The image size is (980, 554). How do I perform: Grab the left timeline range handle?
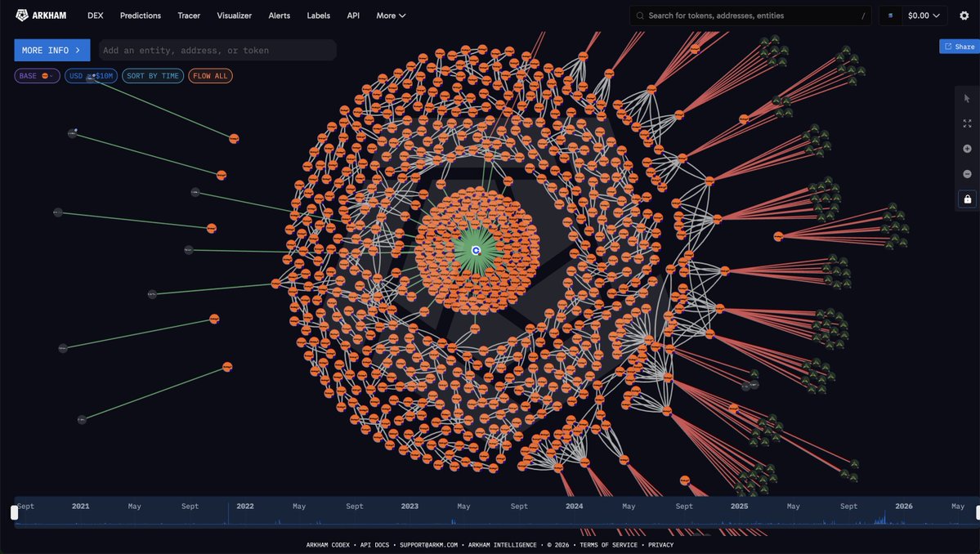(x=15, y=513)
